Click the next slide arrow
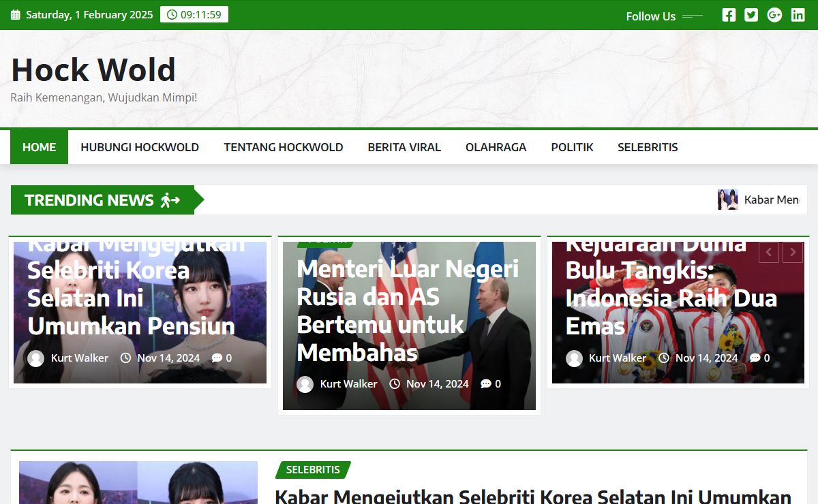This screenshot has height=504, width=818. [x=792, y=253]
